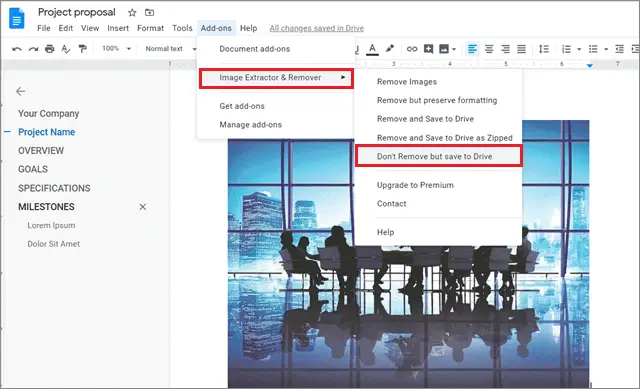
Task: Go to Your Company outline heading
Action: 49,113
